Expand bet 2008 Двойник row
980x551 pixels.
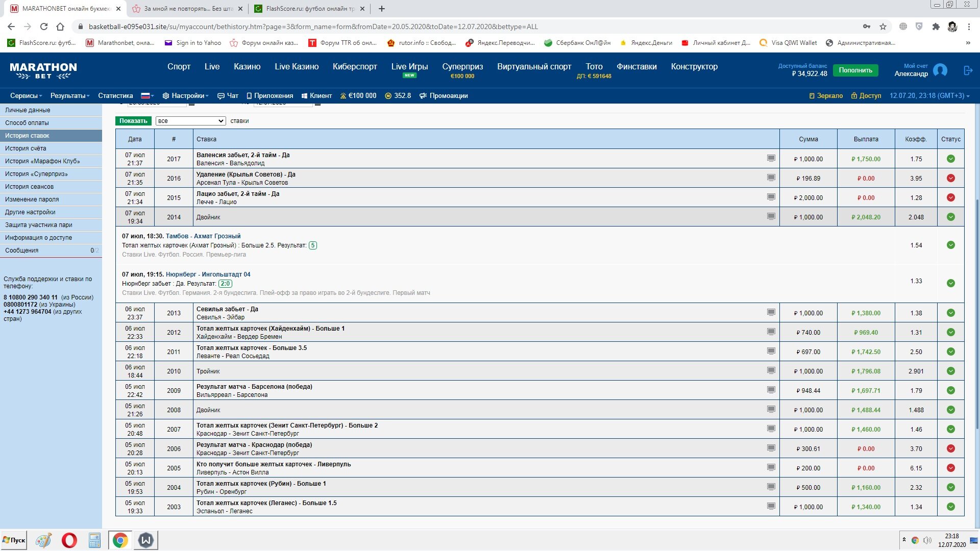click(208, 410)
